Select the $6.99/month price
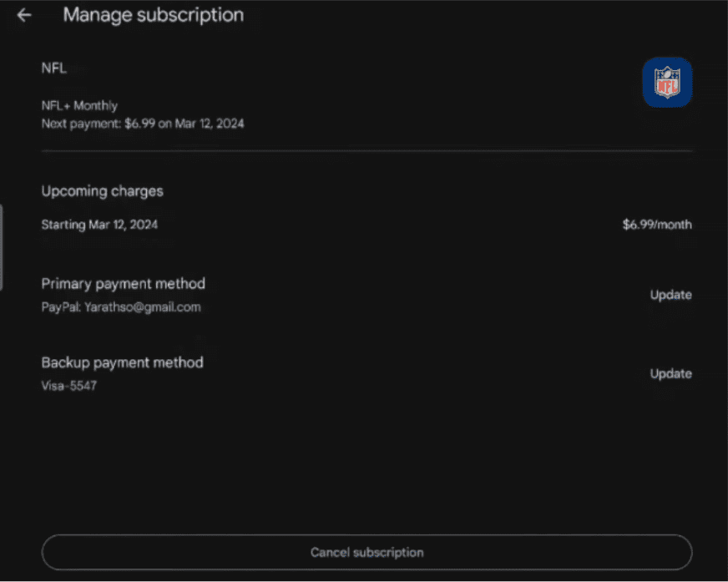The height and width of the screenshot is (582, 728). (657, 225)
